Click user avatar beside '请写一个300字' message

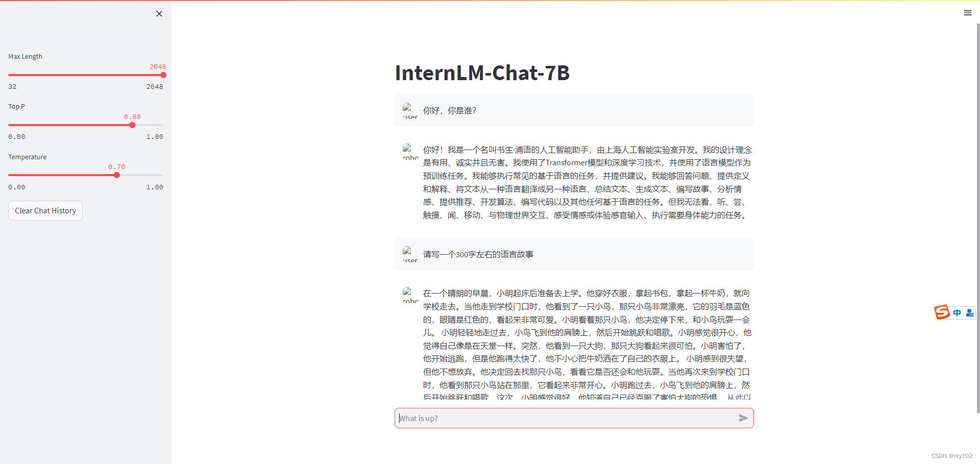[410, 254]
